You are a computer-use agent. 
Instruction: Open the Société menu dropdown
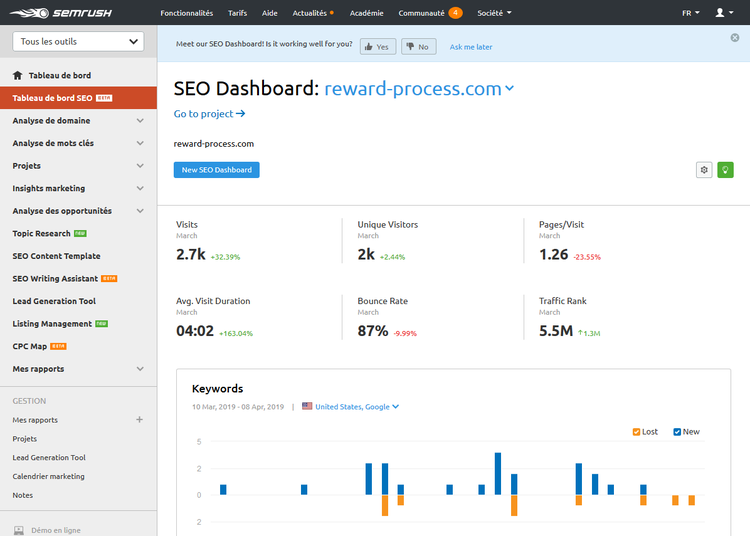pyautogui.click(x=494, y=13)
